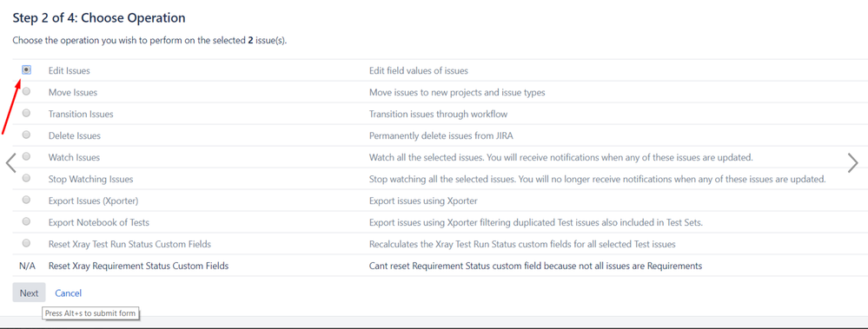The height and width of the screenshot is (329, 868).
Task: Select the Transition Issues radio button
Action: pos(26,114)
